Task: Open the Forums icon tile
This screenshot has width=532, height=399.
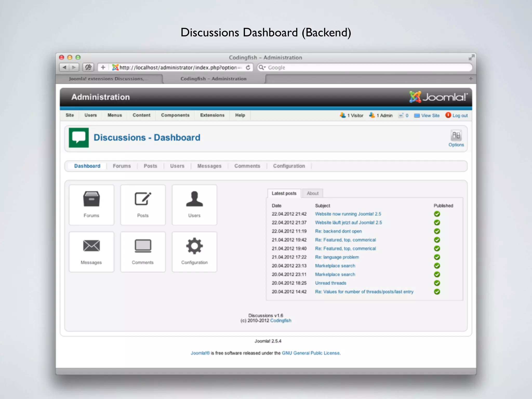Action: click(x=91, y=205)
